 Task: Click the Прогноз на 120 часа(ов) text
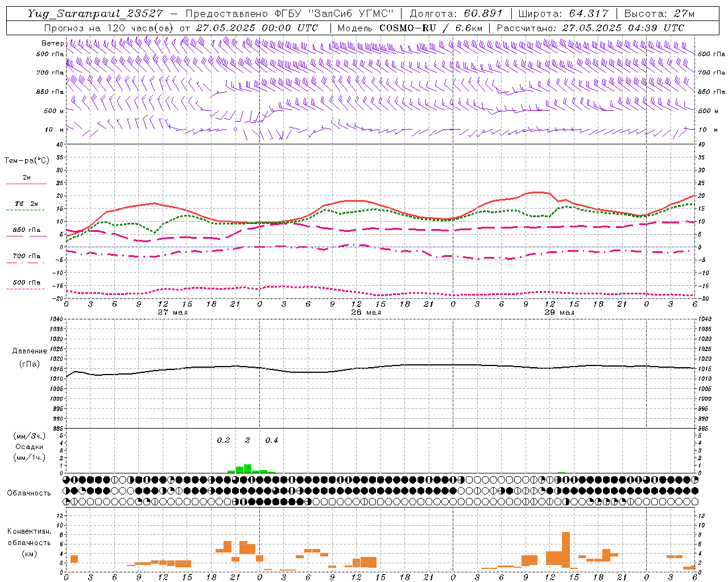tap(109, 28)
